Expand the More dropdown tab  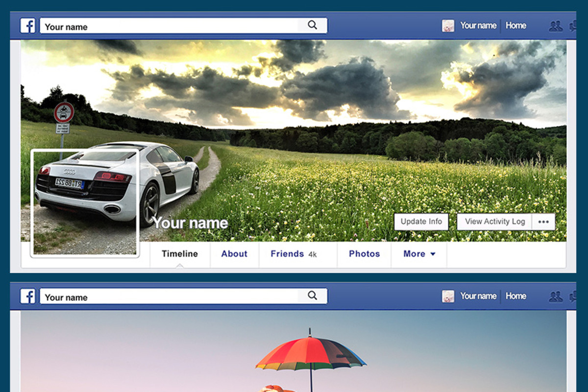419,254
